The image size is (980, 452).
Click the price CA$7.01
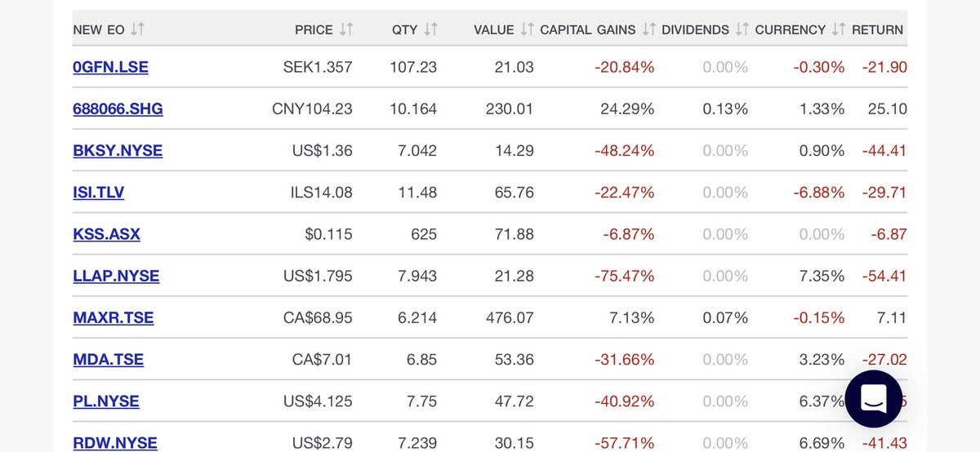(x=323, y=359)
